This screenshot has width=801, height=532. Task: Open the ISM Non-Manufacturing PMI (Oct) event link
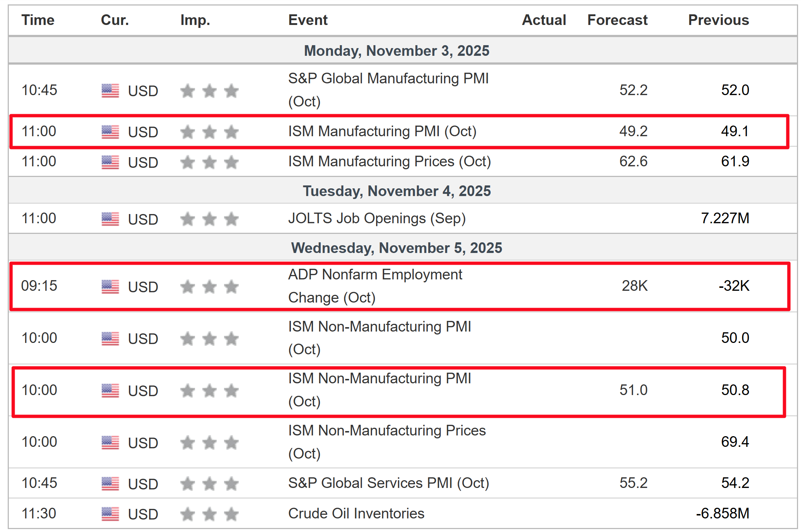379,390
